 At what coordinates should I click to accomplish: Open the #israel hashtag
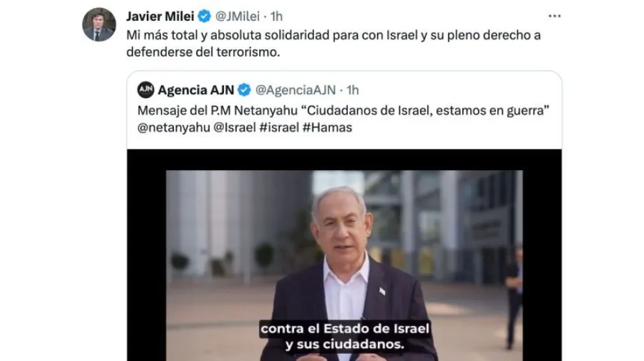click(279, 128)
